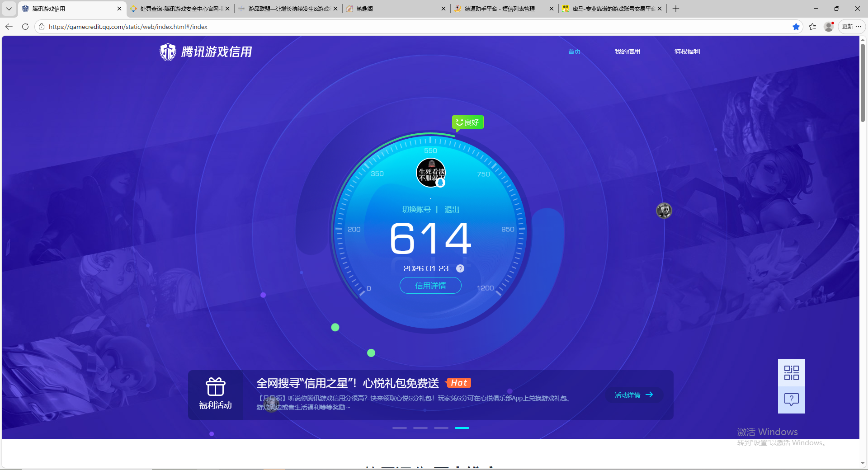
Task: Select the last carousel indicator bar
Action: pyautogui.click(x=462, y=428)
